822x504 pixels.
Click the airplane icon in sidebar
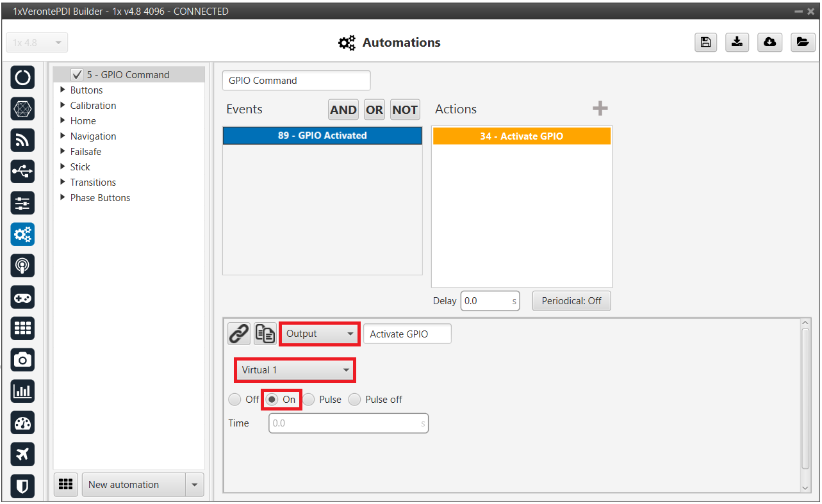coord(22,455)
